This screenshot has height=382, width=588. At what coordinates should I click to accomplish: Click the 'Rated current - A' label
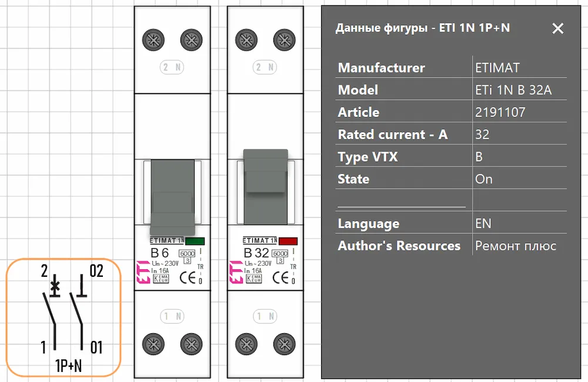click(393, 135)
